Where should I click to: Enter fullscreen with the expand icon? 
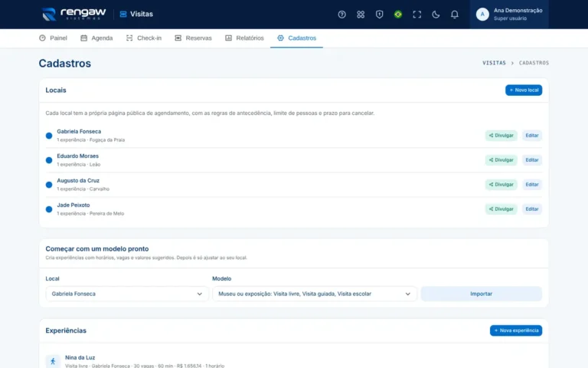click(x=416, y=15)
